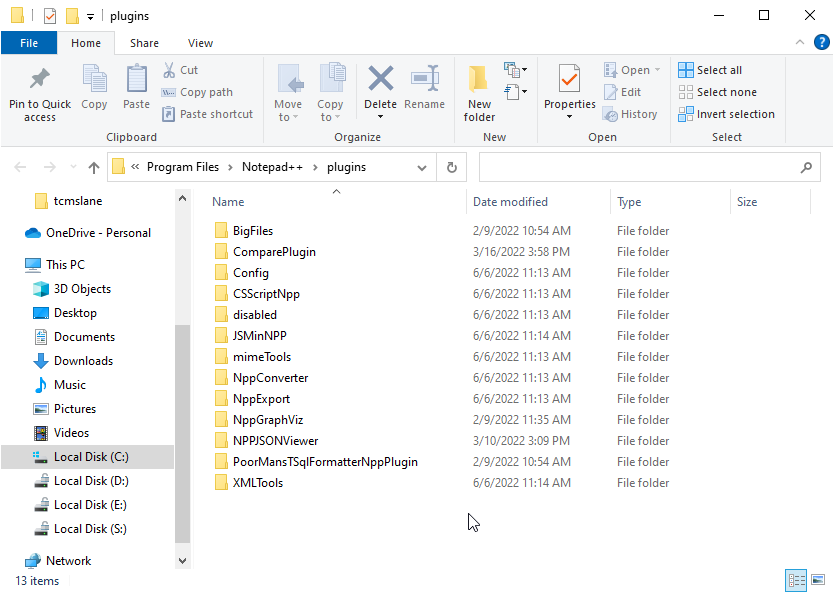Go up one folder level

point(94,168)
